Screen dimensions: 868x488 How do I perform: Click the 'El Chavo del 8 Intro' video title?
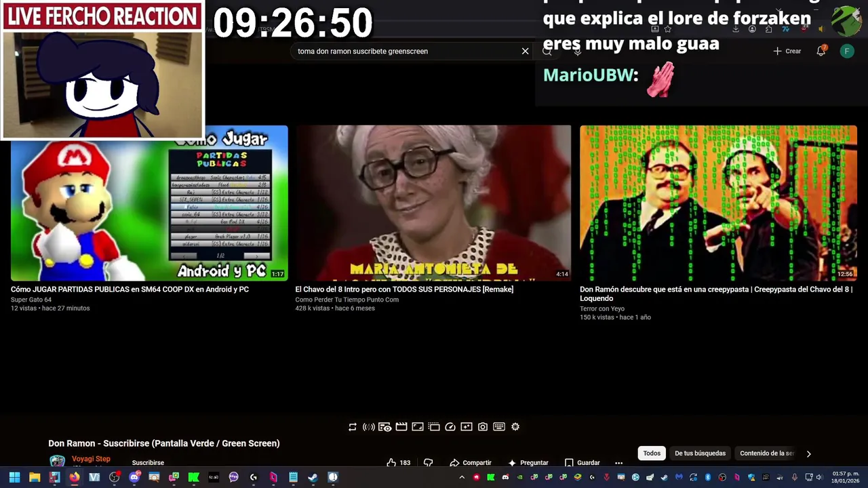[404, 289]
